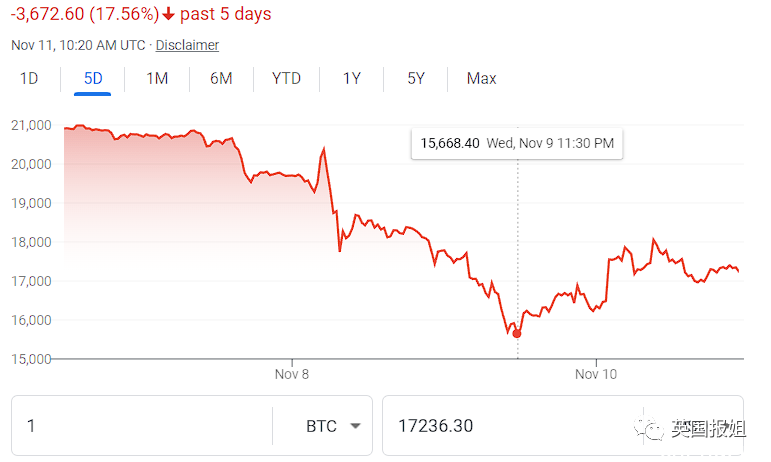This screenshot has height=462, width=771.
Task: Click the red down arrow indicator
Action: coord(167,15)
